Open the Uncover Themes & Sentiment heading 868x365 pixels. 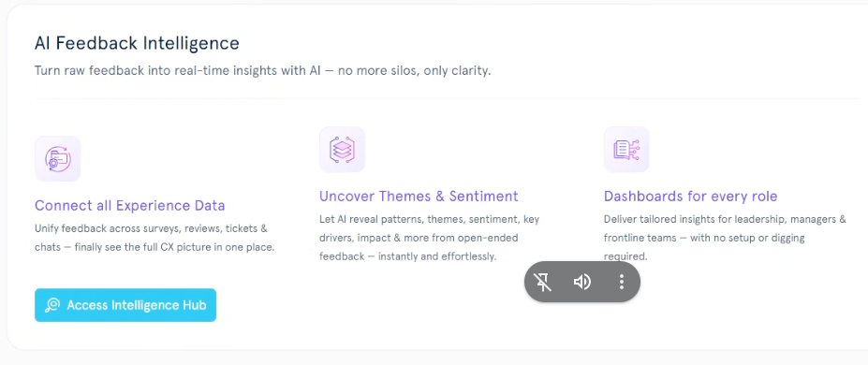pyautogui.click(x=419, y=197)
